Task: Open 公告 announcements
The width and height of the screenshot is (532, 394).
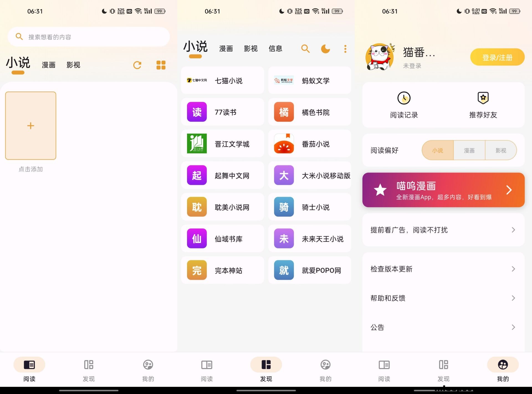Action: click(443, 327)
